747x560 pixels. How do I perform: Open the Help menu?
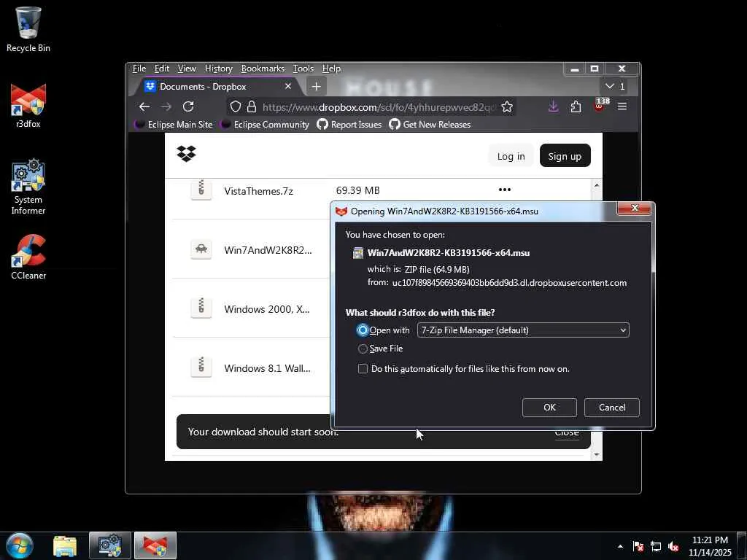(331, 69)
